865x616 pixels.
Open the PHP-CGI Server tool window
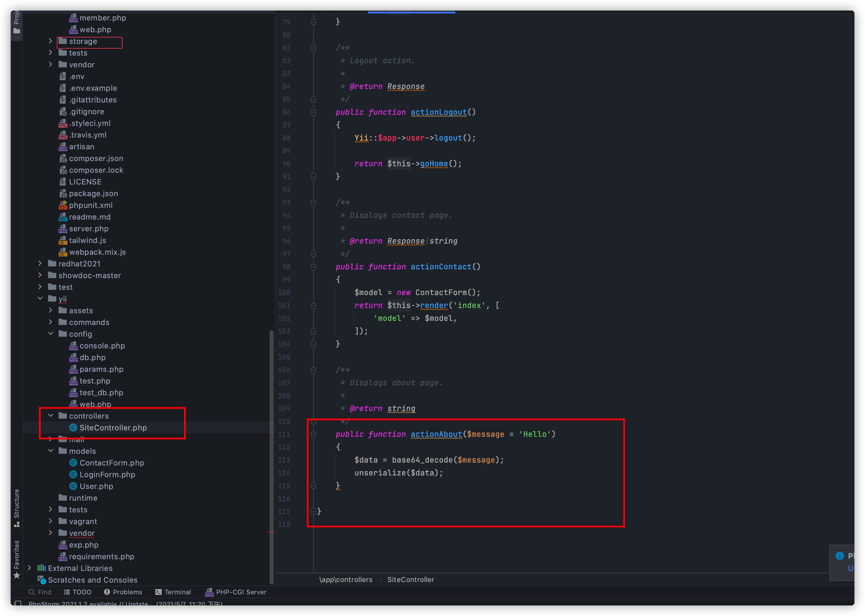click(236, 592)
